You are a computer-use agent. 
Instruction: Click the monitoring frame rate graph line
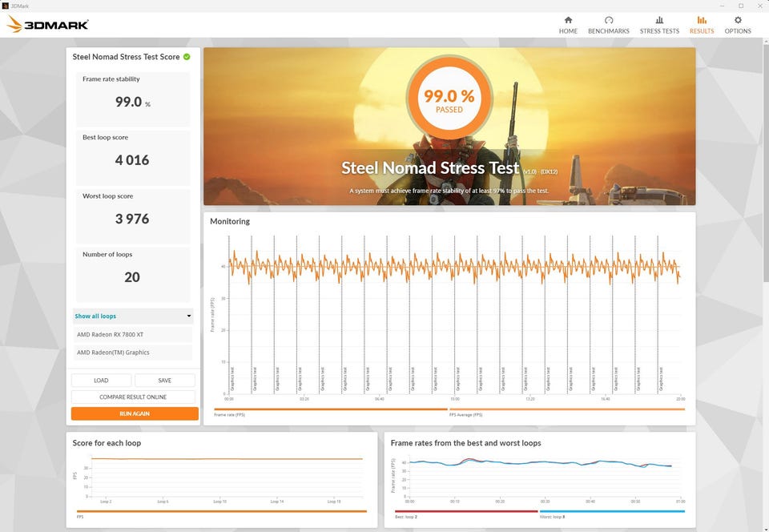click(454, 268)
